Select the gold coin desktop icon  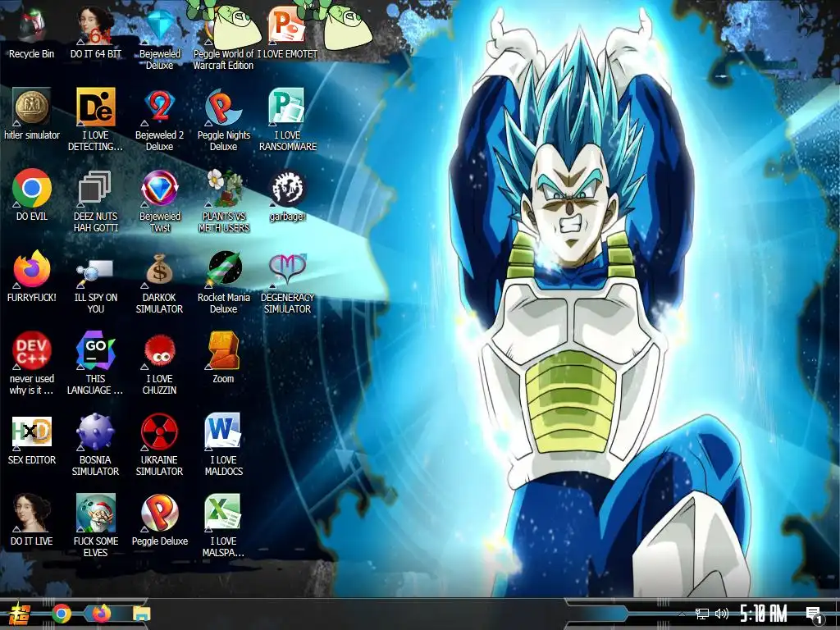pyautogui.click(x=32, y=107)
